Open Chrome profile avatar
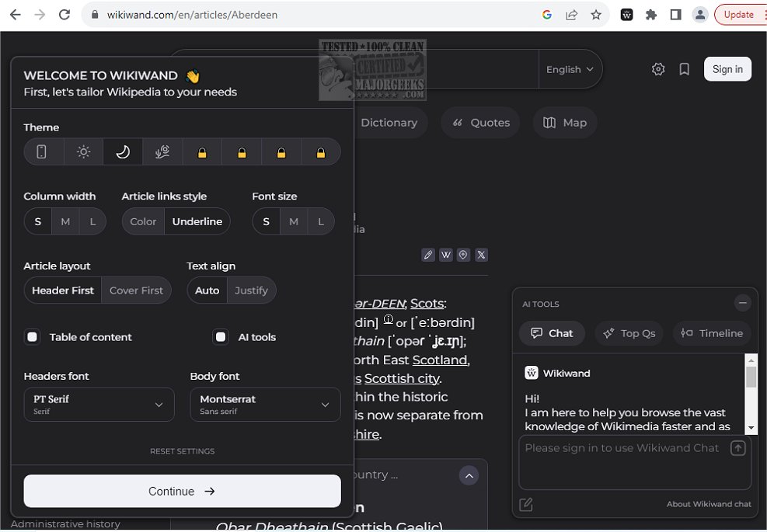Image resolution: width=767 pixels, height=532 pixels. point(700,15)
